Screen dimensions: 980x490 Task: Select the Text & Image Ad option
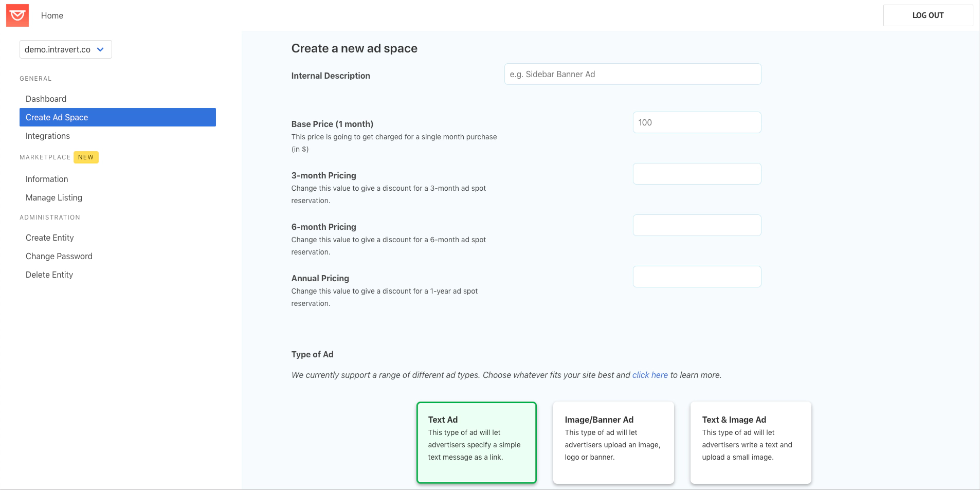coord(750,442)
